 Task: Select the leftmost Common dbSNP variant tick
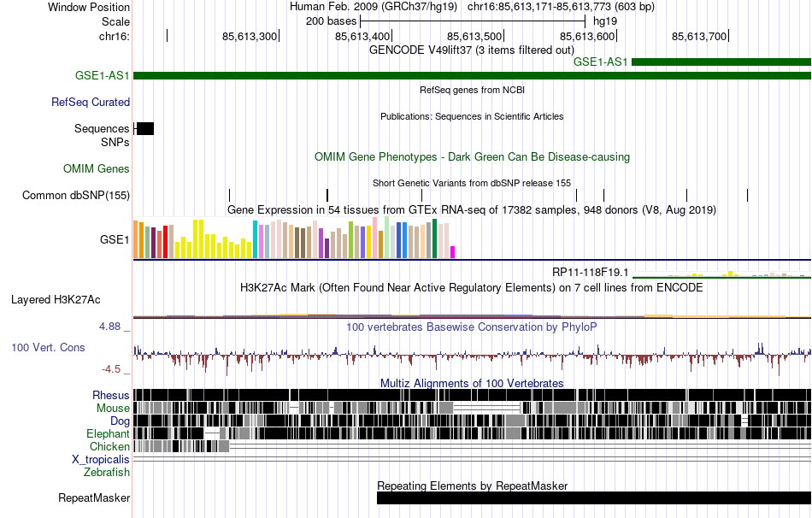[229, 195]
